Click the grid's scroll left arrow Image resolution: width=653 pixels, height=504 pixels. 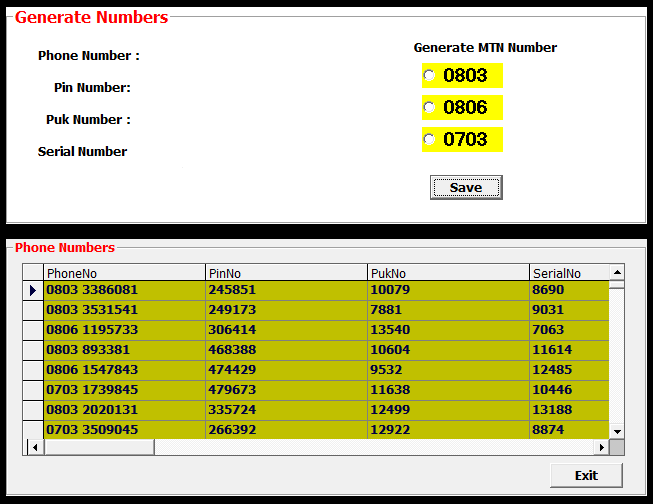pos(35,447)
